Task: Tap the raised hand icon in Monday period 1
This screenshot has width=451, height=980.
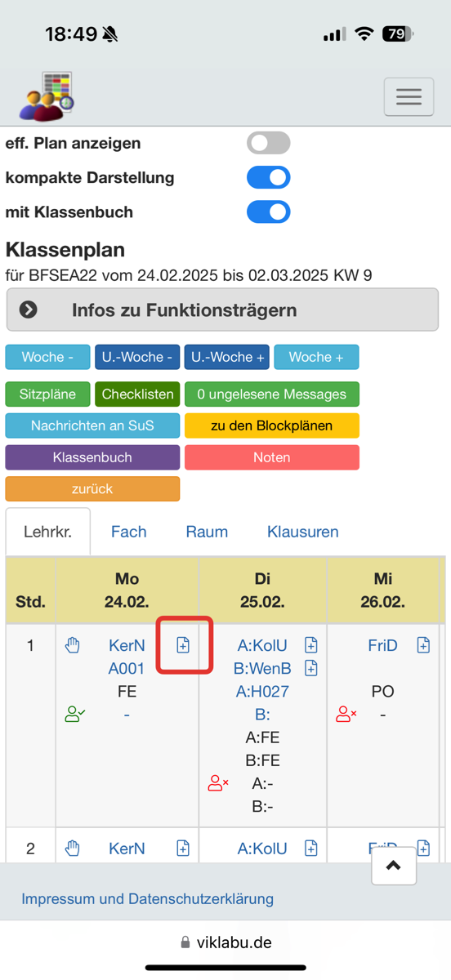Action: [x=73, y=645]
